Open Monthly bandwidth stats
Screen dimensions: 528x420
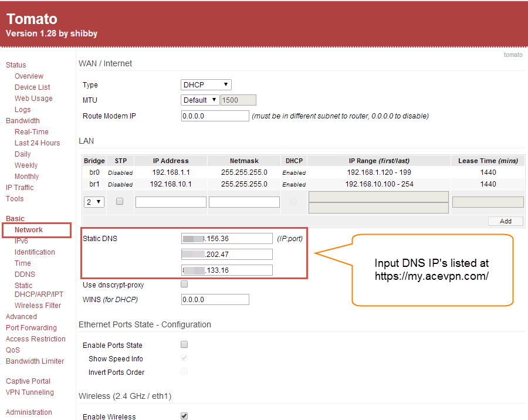click(x=26, y=176)
